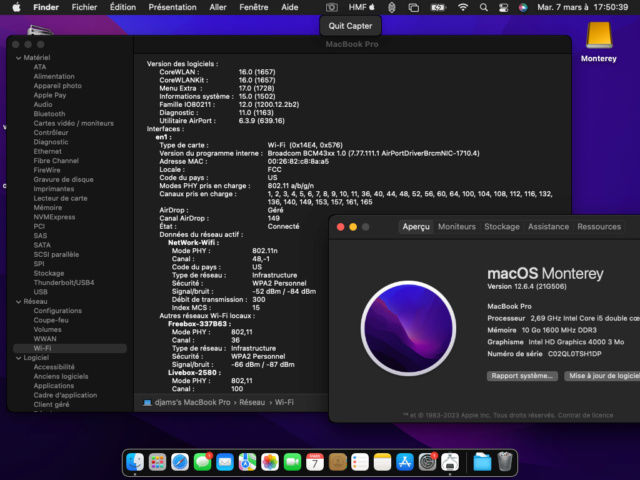
Task: Open the Trash in the Dock
Action: tap(505, 462)
